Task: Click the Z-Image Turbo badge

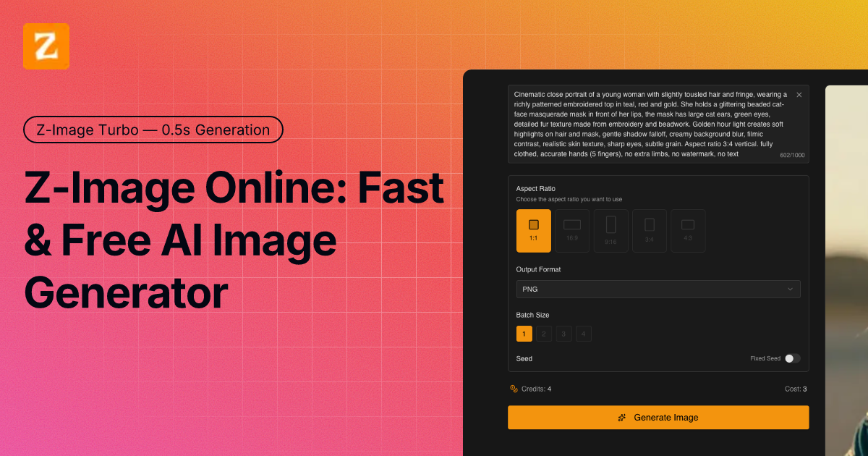Action: pyautogui.click(x=153, y=130)
